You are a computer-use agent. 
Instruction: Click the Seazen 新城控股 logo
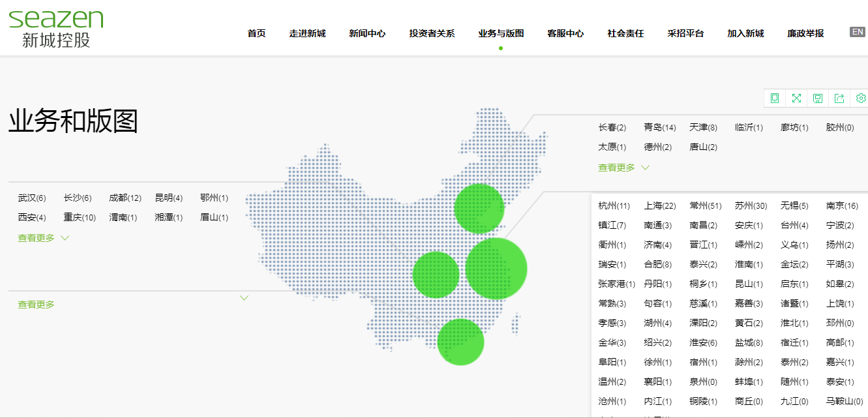[56, 28]
